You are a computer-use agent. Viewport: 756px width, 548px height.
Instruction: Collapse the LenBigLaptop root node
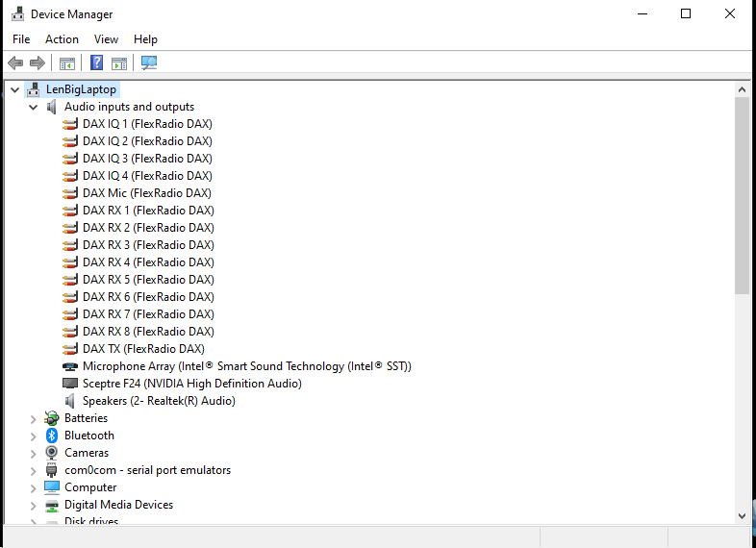[x=15, y=89]
